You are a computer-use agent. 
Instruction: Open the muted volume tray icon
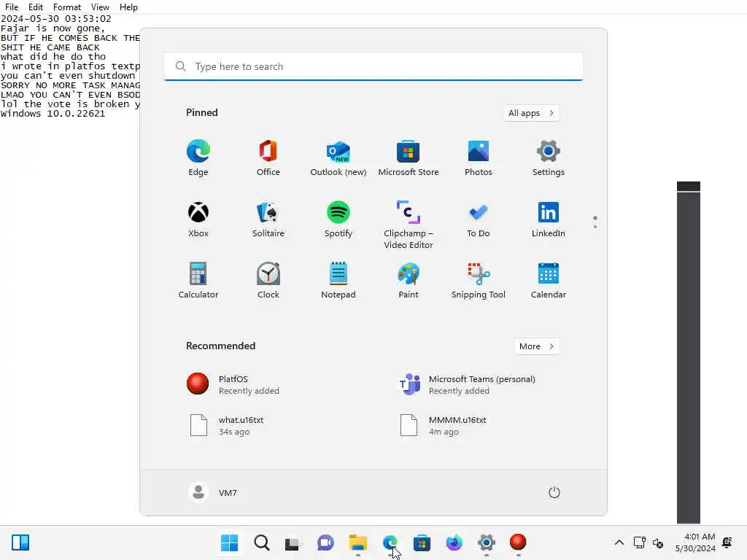658,542
